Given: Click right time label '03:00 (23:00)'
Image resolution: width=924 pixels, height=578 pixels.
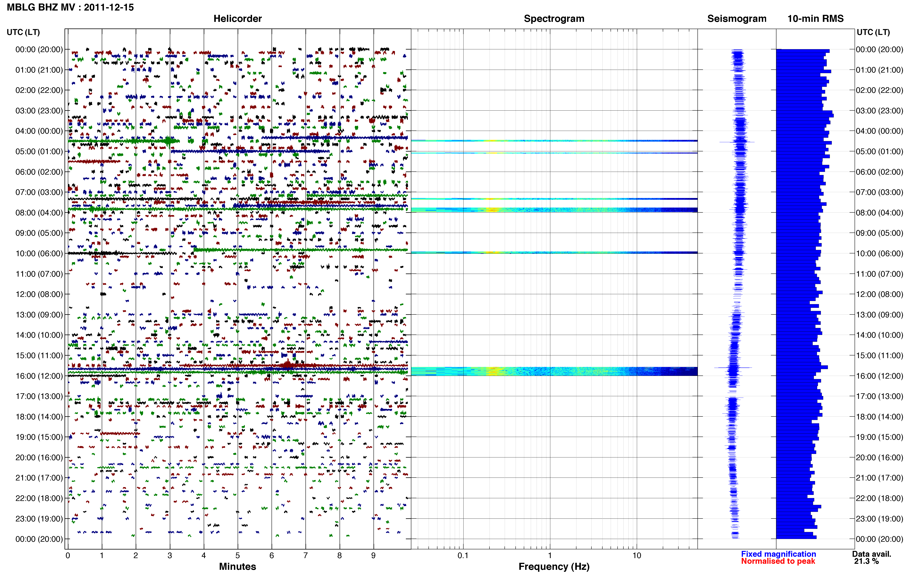Looking at the screenshot, I should [879, 110].
